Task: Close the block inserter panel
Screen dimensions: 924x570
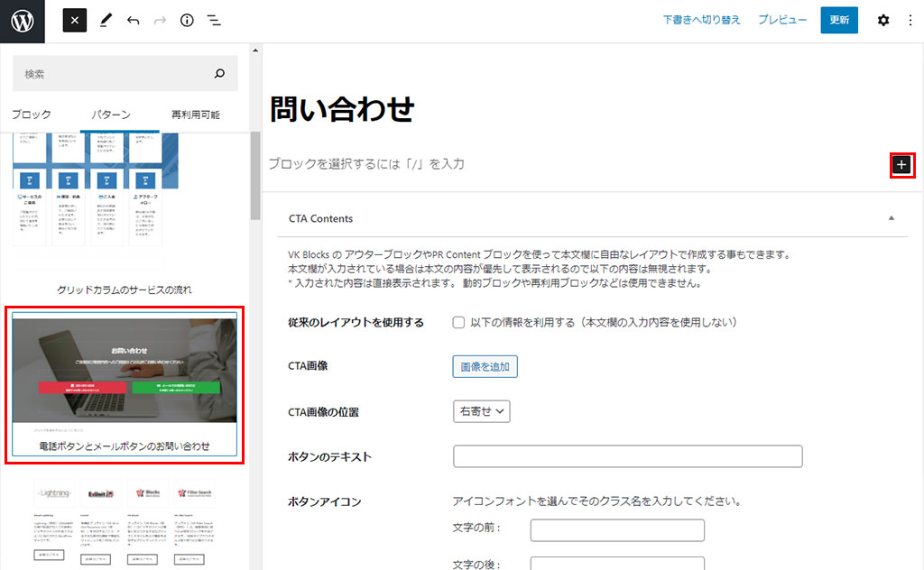Action: (x=75, y=21)
